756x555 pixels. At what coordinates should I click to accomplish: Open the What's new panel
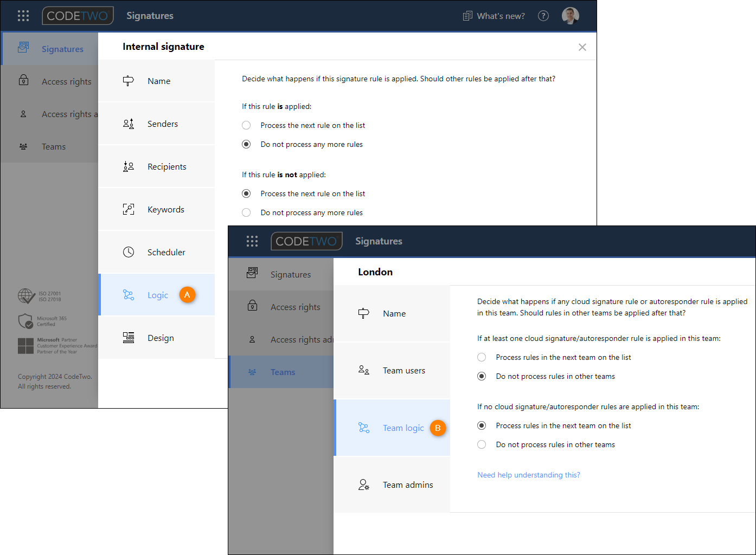(494, 16)
